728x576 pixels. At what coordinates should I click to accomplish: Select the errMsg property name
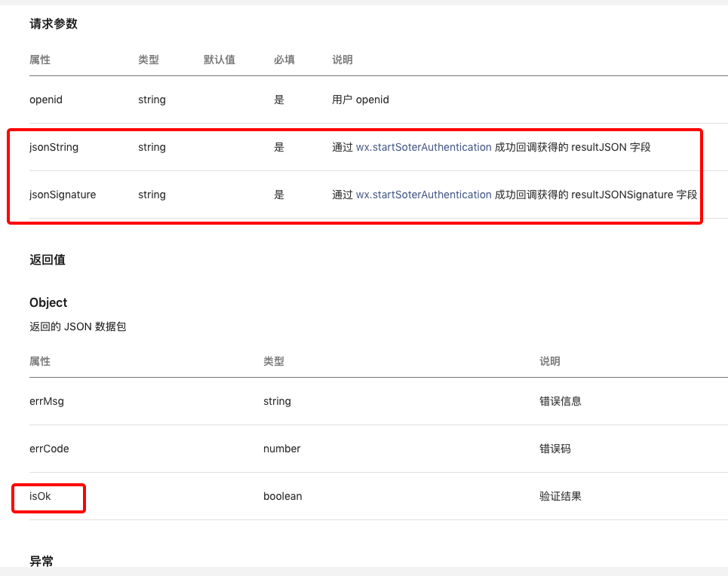click(47, 401)
